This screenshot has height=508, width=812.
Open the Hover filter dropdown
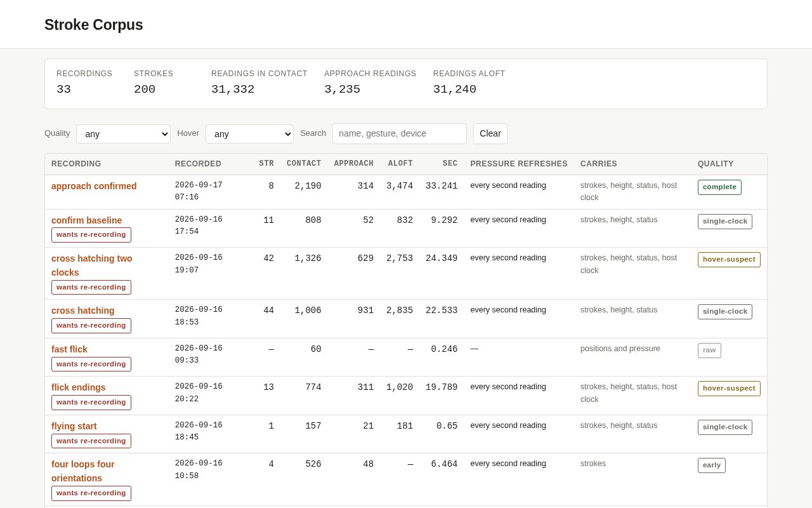click(249, 134)
